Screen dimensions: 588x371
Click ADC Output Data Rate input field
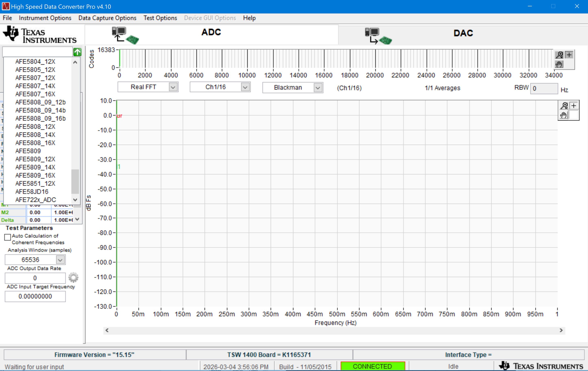pos(35,278)
